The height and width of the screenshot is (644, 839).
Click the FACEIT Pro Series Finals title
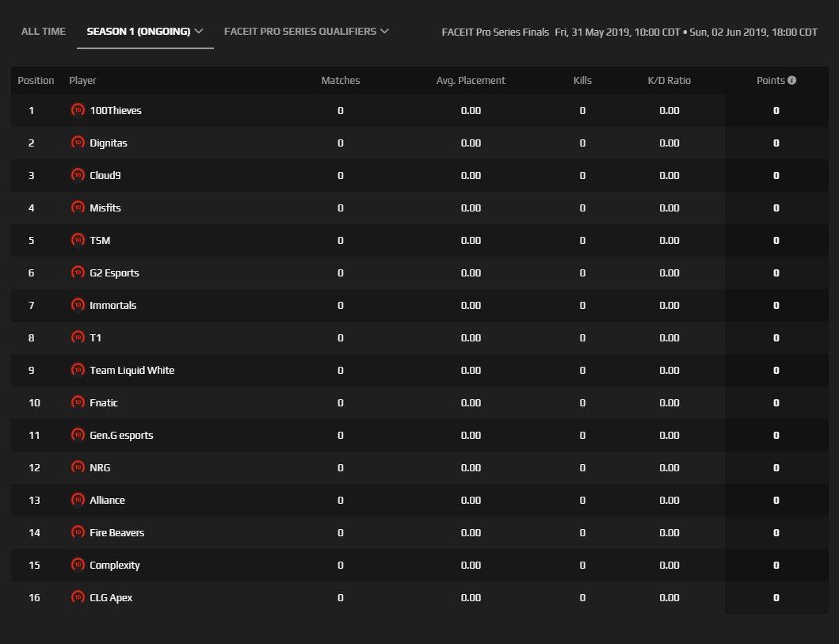pos(495,32)
